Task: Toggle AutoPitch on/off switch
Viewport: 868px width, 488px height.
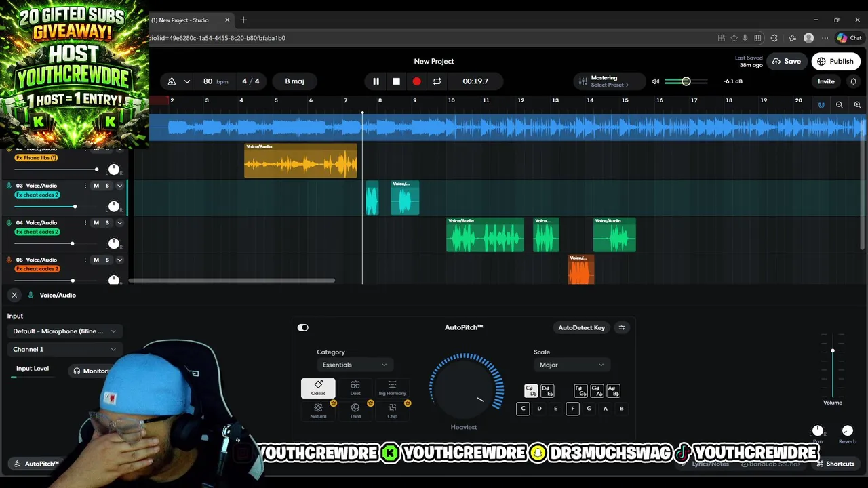Action: pyautogui.click(x=303, y=328)
